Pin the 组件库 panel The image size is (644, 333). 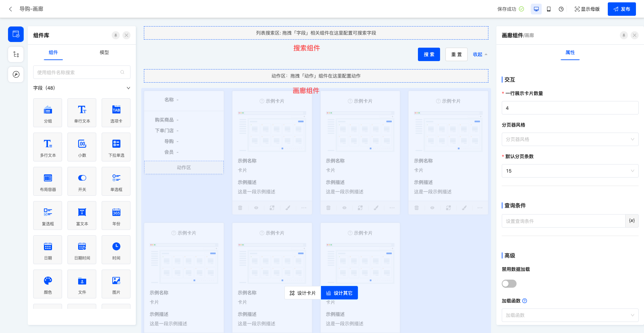[116, 35]
